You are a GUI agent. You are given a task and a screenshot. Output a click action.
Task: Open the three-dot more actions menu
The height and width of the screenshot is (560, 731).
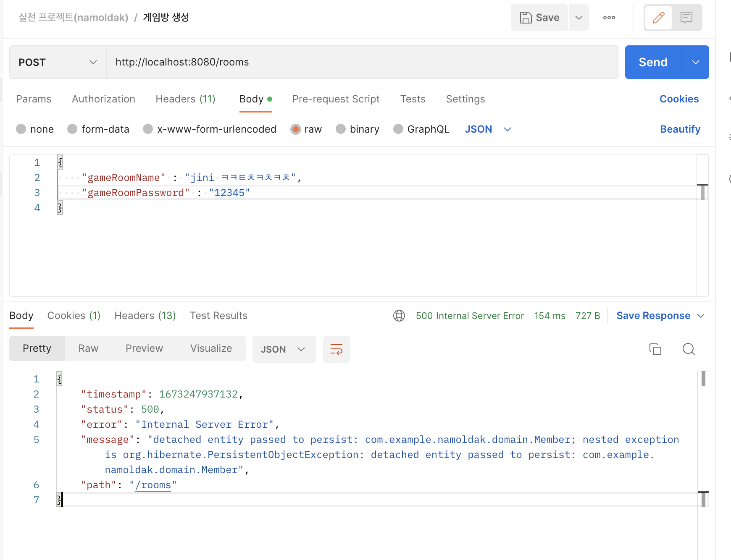point(609,18)
